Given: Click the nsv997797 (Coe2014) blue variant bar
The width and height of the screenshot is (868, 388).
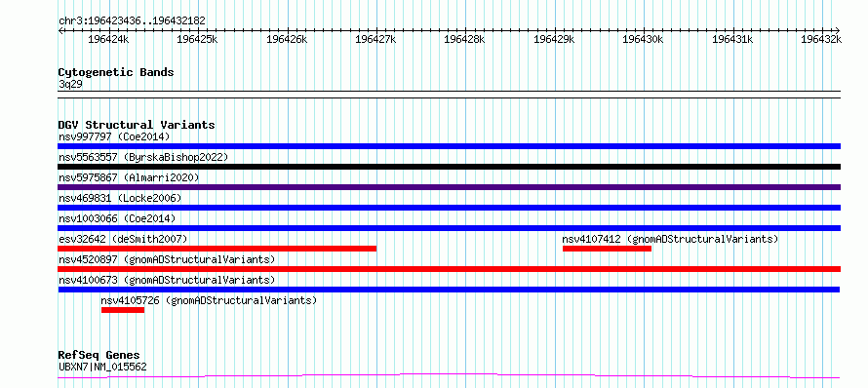Looking at the screenshot, I should point(449,146).
